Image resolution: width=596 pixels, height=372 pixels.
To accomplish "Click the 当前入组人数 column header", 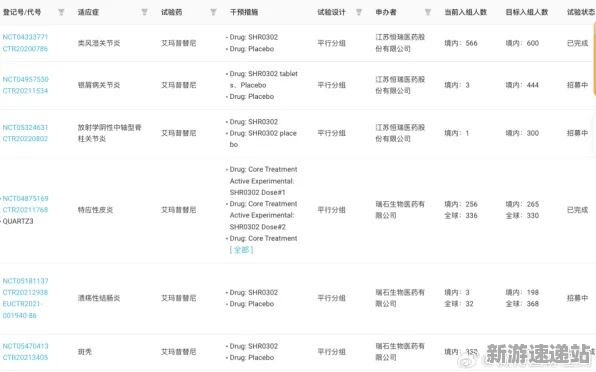I will 466,12.
